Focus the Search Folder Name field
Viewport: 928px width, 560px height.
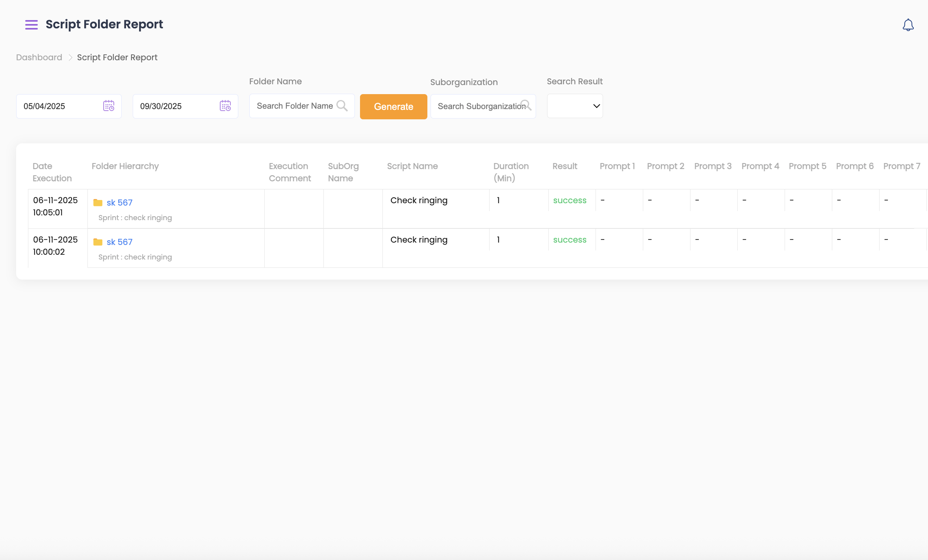[295, 106]
